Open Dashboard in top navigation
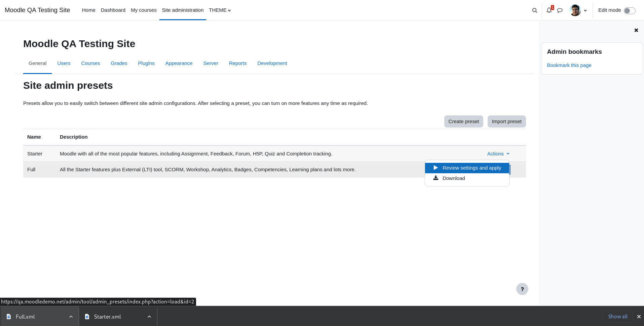 click(x=113, y=10)
